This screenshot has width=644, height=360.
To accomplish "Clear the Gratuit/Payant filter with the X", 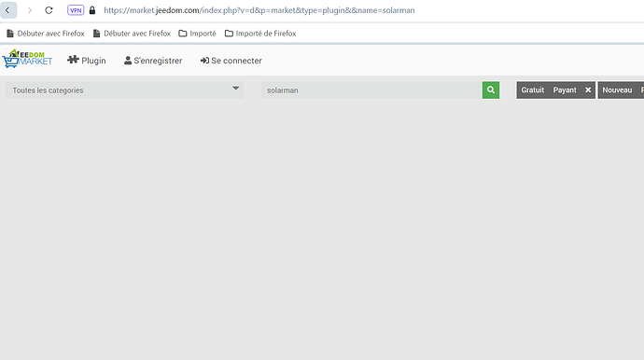I will 588,90.
